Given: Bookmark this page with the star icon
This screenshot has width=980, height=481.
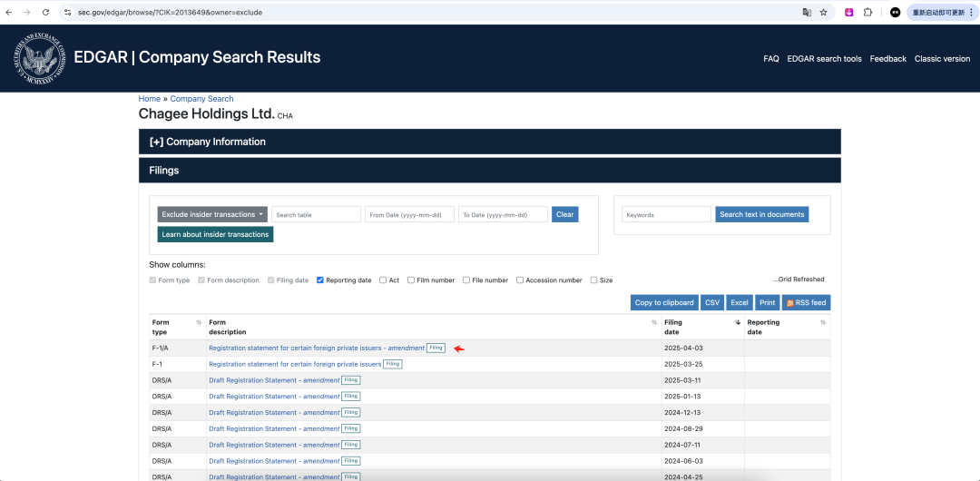Looking at the screenshot, I should (823, 12).
